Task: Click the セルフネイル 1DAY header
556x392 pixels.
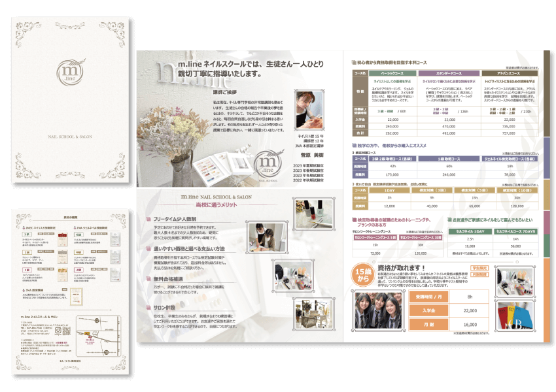Action: [471, 232]
